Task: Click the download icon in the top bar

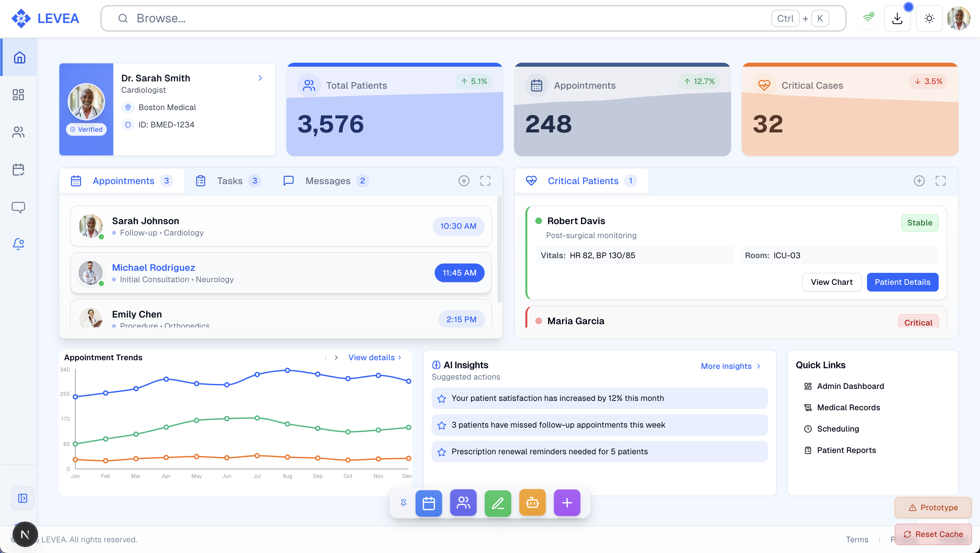Action: pyautogui.click(x=897, y=18)
